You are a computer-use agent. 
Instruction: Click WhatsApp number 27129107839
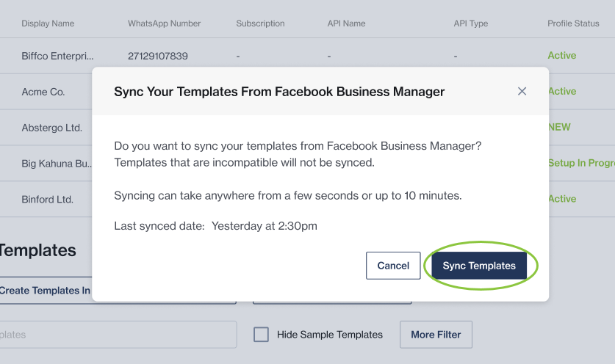157,56
